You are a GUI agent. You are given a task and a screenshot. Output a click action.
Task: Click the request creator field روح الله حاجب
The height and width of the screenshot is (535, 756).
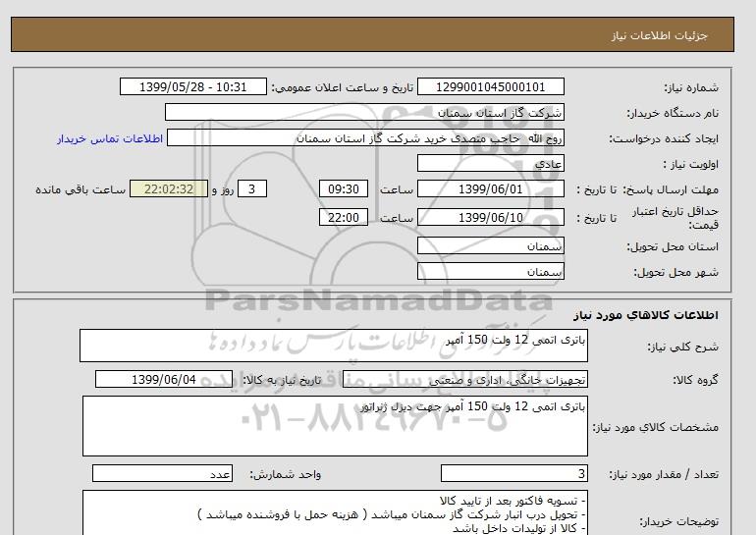click(365, 137)
